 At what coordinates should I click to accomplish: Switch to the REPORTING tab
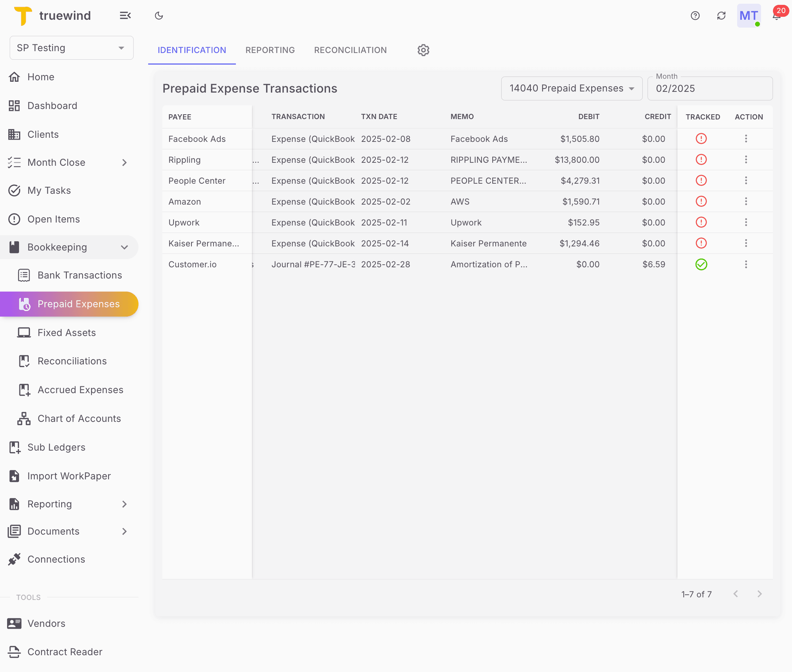(270, 50)
